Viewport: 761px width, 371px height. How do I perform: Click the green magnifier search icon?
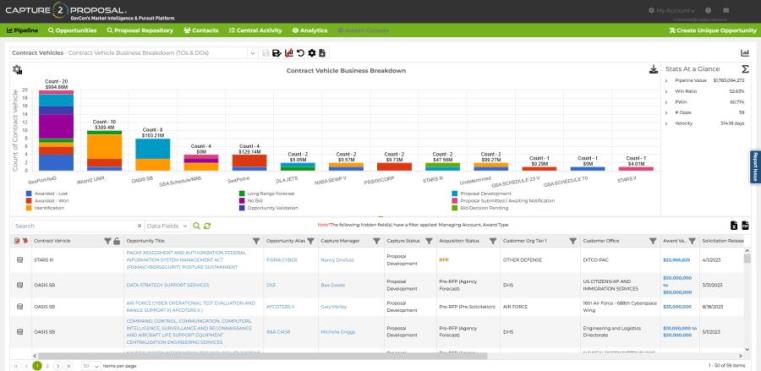197,226
